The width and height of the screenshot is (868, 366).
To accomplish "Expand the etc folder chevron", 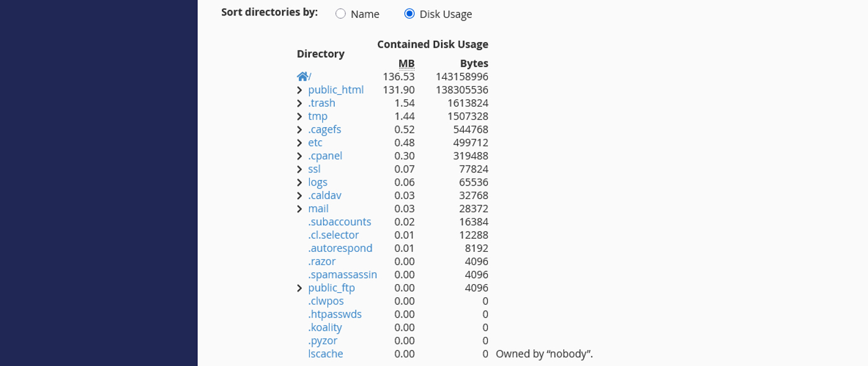I will click(x=299, y=143).
